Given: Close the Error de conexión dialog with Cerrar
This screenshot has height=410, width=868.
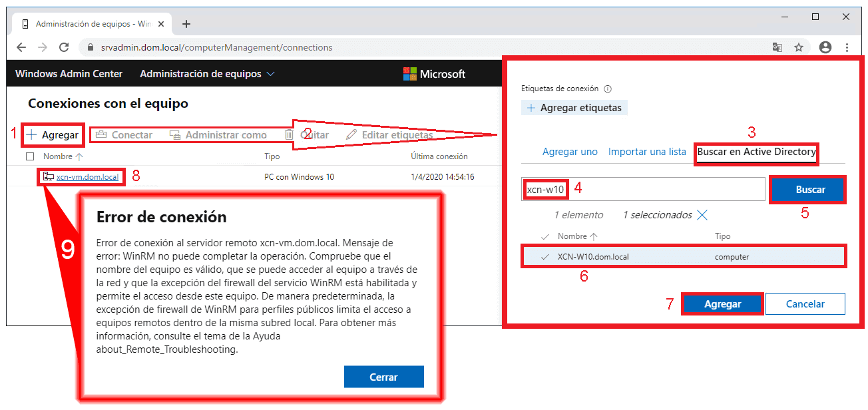Looking at the screenshot, I should click(383, 376).
